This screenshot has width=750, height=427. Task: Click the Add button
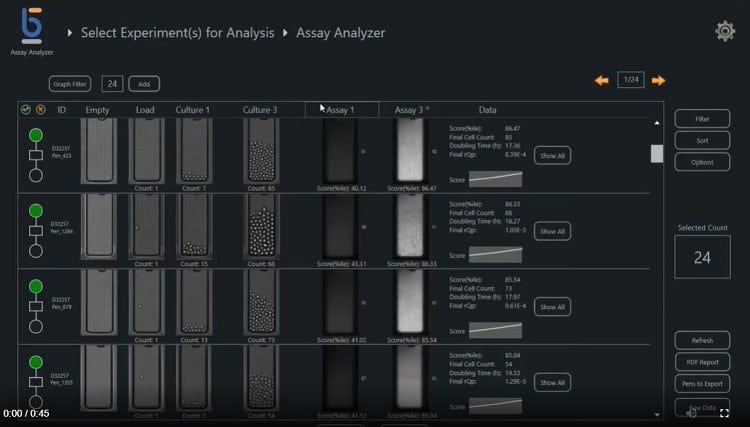point(144,84)
